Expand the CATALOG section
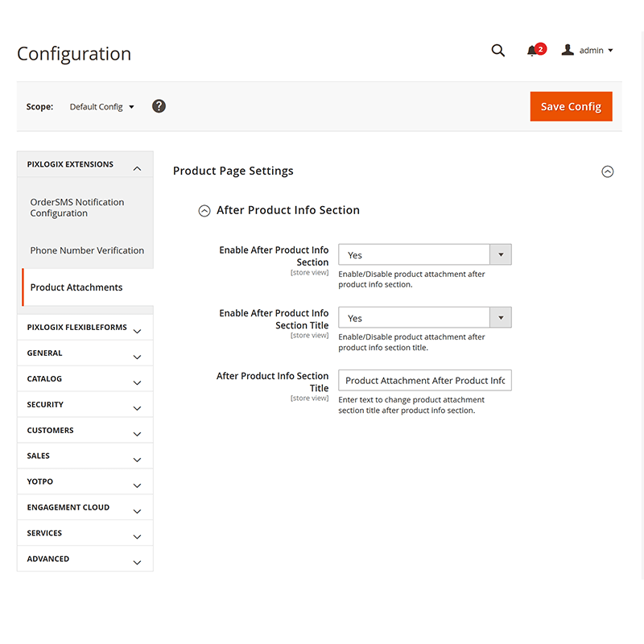 (x=85, y=378)
